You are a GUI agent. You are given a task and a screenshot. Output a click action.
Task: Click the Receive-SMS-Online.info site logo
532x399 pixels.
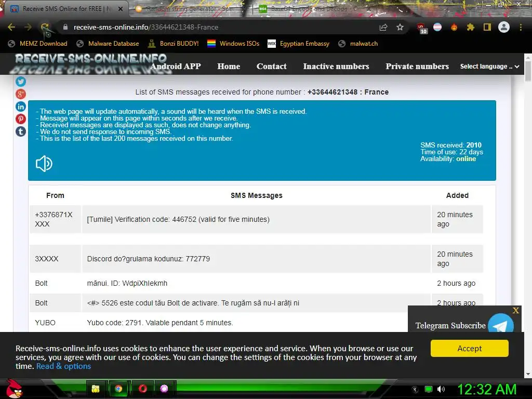pyautogui.click(x=91, y=63)
